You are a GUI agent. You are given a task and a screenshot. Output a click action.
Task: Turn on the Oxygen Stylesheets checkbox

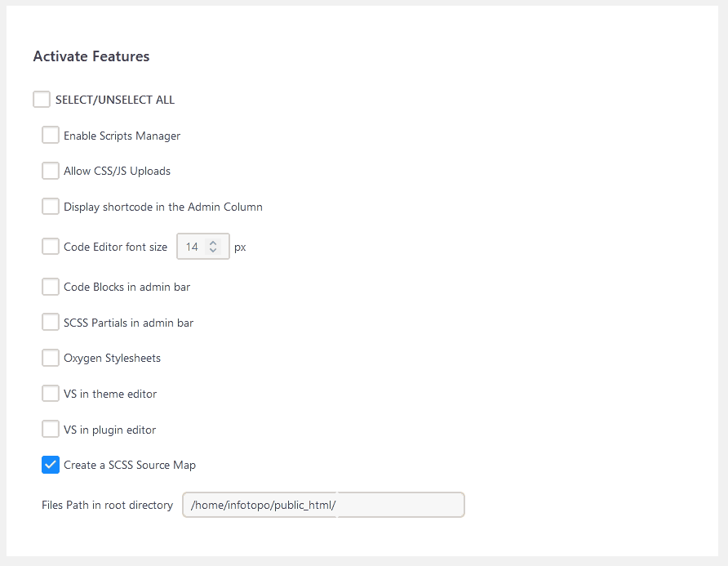(51, 358)
